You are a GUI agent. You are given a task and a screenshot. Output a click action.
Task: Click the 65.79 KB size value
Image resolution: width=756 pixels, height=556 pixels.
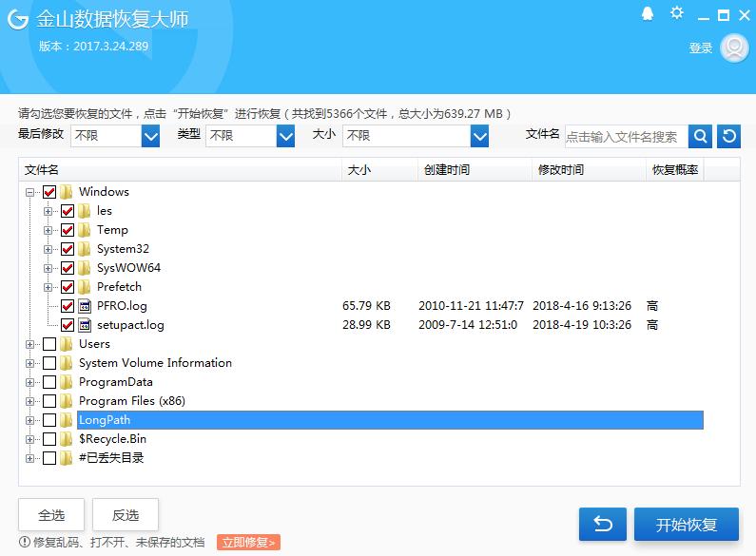366,306
